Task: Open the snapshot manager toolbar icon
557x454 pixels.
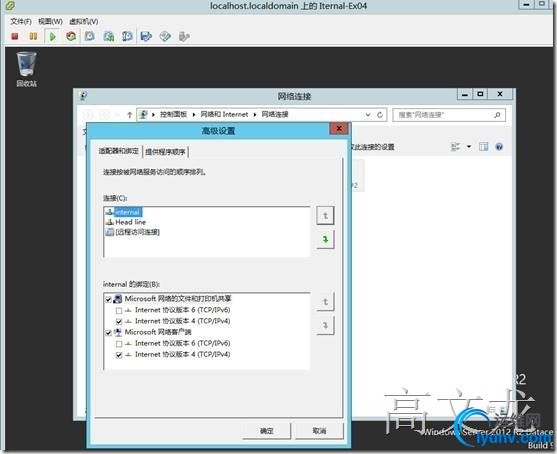Action: (127, 36)
